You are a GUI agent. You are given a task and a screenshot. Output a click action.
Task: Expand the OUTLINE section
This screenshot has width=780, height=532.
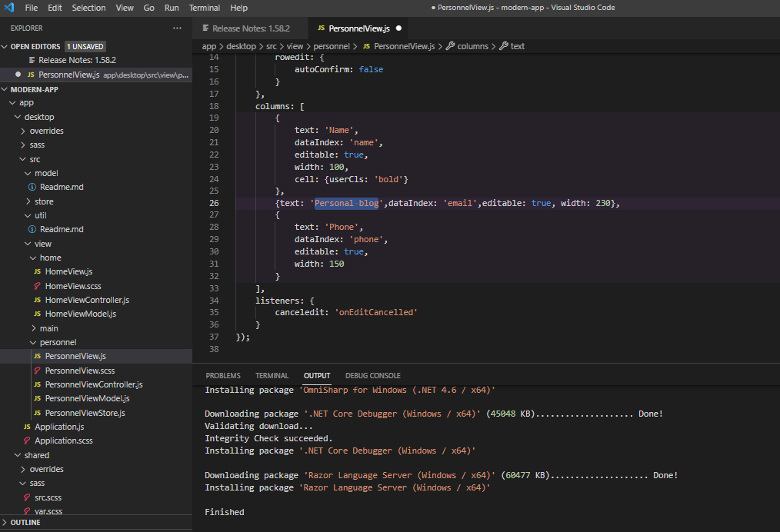pos(5,523)
